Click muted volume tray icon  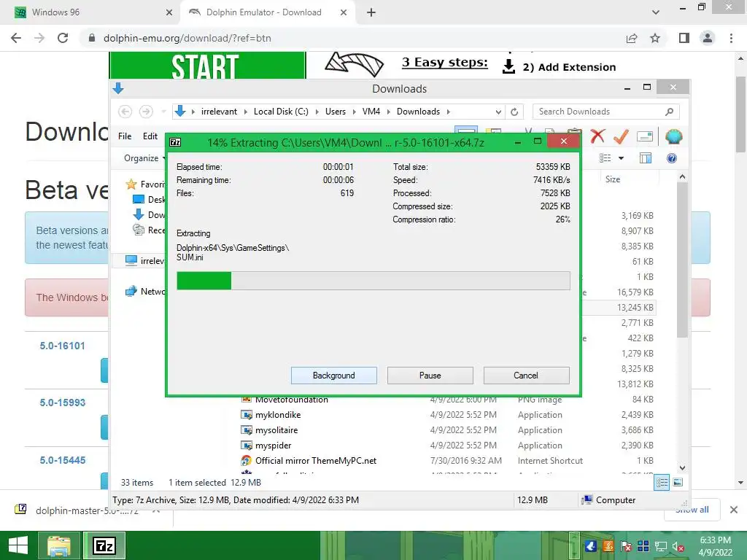coord(678,546)
